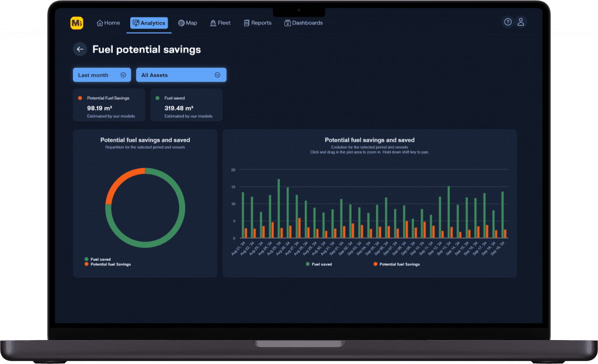Screen dimensions: 598x364
Task: Click the chevron on All Assets selector
Action: coord(217,75)
